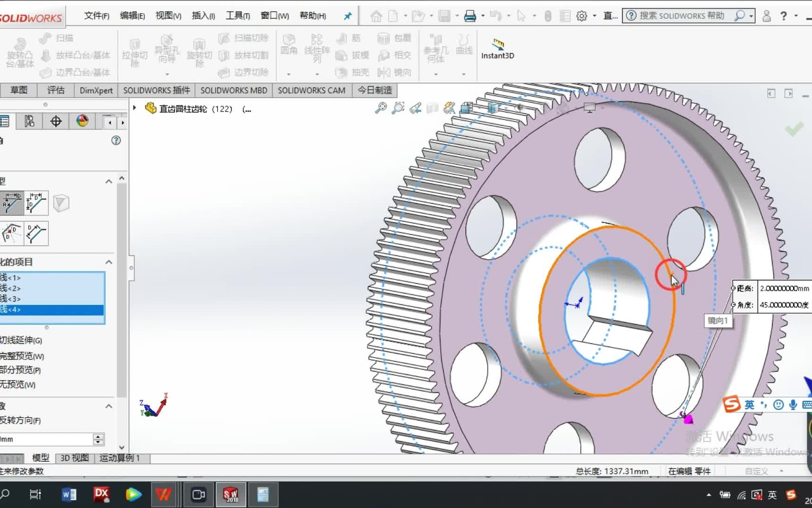This screenshot has width=812, height=508.
Task: Switch to the SOLIDWORKS CAM tab
Action: (312, 90)
